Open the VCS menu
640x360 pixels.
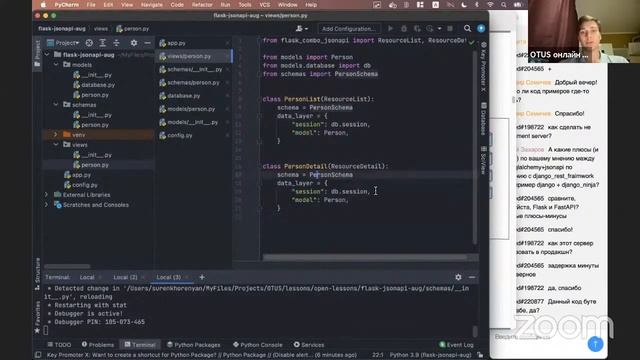point(265,5)
